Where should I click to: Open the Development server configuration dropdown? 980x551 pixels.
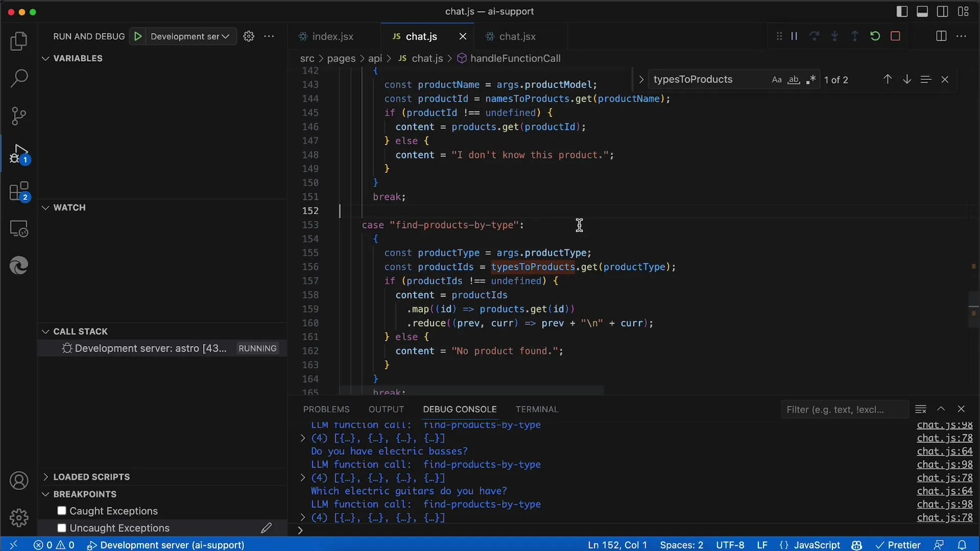click(191, 36)
